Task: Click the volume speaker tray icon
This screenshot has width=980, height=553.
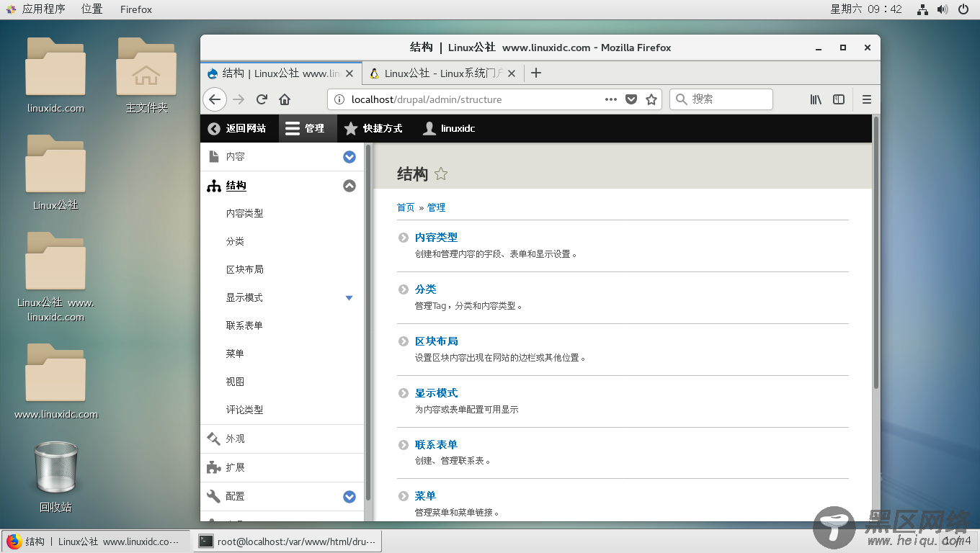Action: [x=943, y=9]
